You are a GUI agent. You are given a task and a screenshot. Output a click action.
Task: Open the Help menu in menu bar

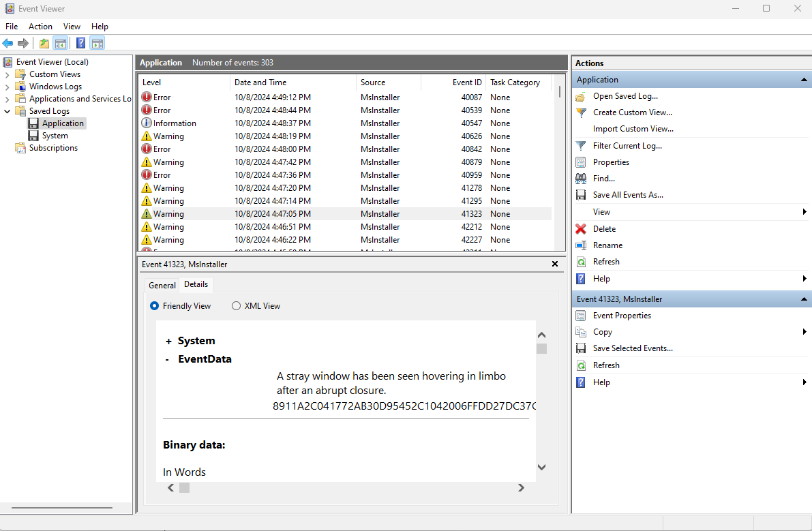click(100, 27)
